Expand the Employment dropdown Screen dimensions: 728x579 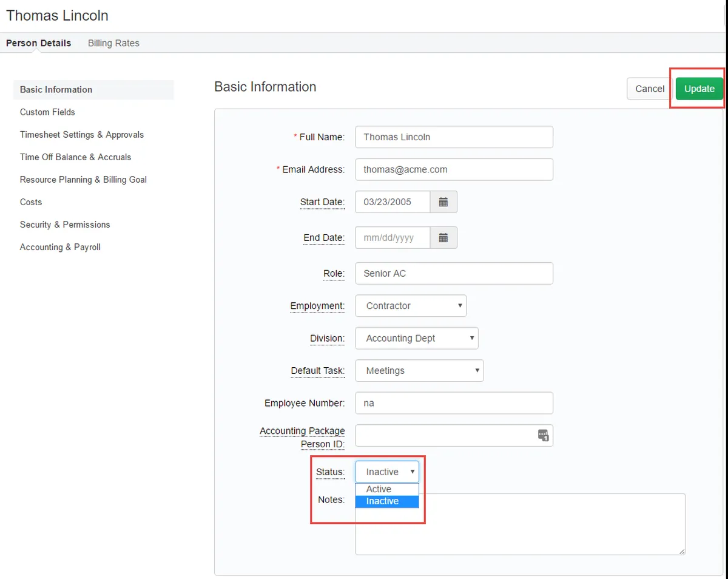[410, 306]
